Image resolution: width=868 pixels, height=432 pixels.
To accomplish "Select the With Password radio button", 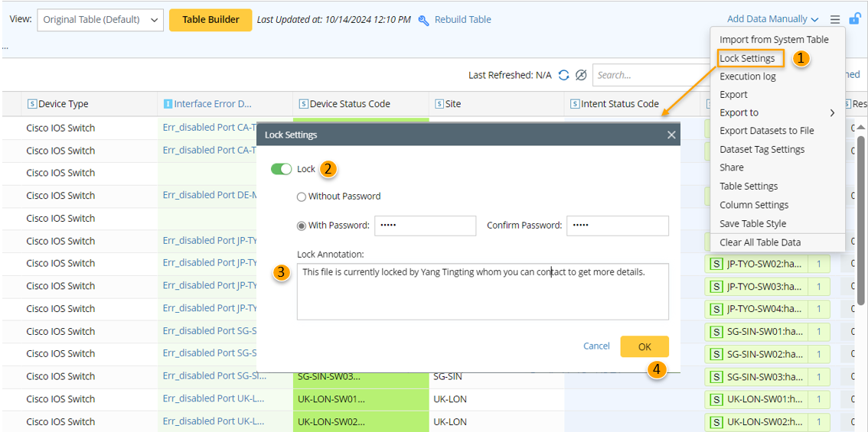I will click(302, 226).
